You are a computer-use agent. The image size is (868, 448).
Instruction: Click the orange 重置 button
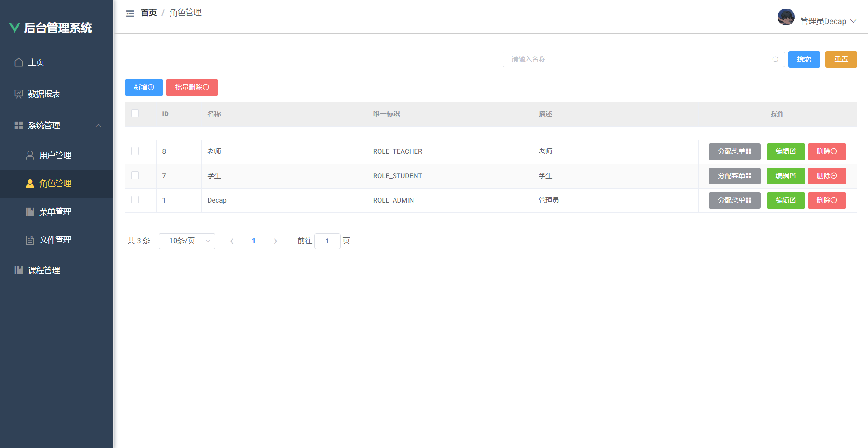[841, 59]
